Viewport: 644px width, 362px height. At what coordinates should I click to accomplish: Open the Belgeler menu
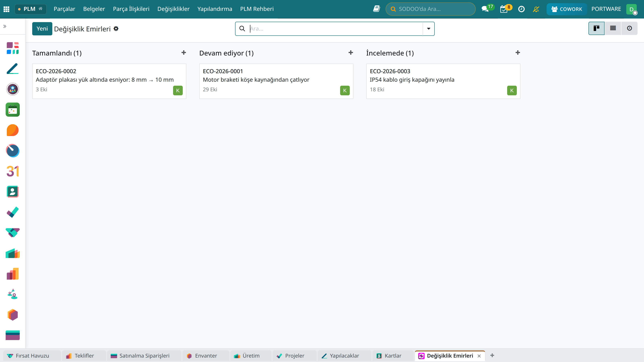[x=94, y=9]
